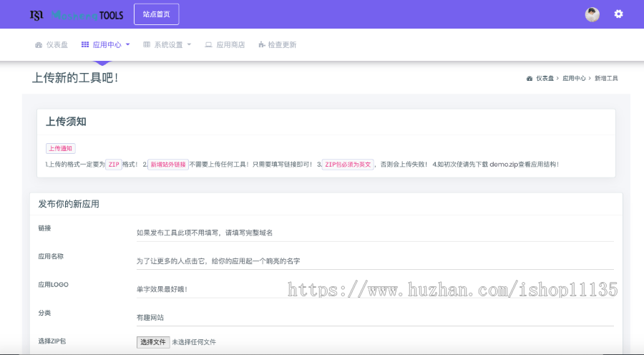Click the 系统设置 table icon
Viewport: 644px width, 355px height.
pyautogui.click(x=147, y=44)
